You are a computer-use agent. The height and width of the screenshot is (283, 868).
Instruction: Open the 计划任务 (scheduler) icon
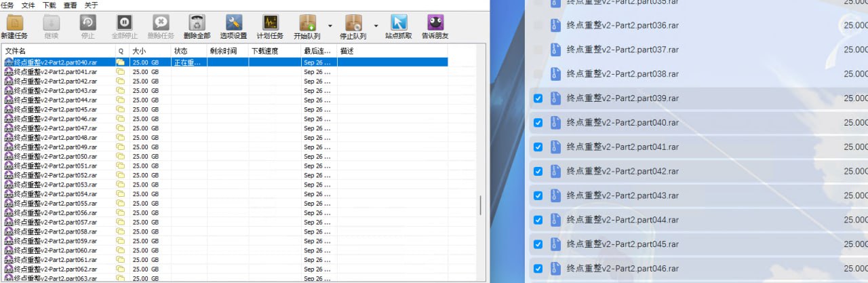271,23
